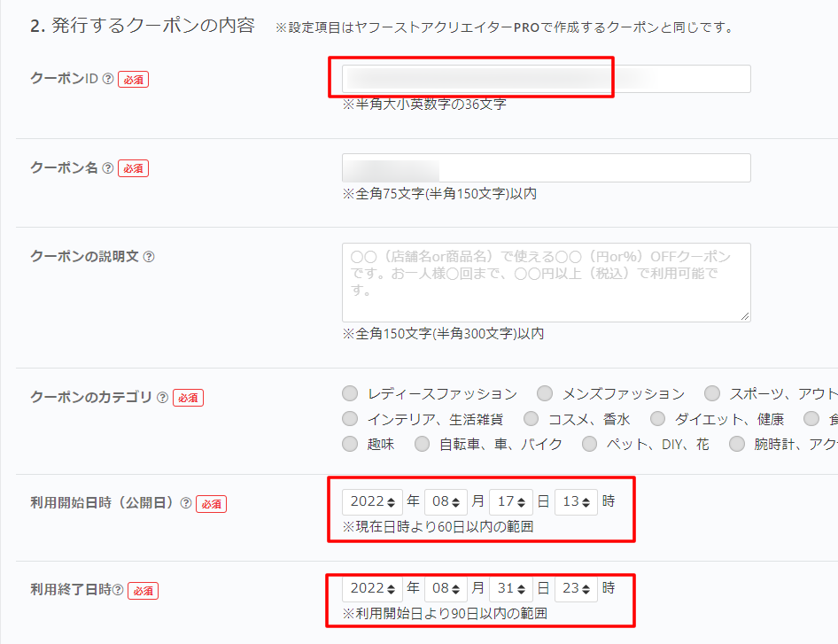This screenshot has width=838, height=644.
Task: Open help tooltip for クーポンの説明文
Action: point(149,256)
